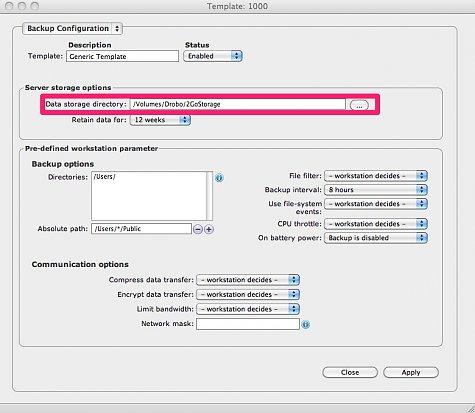Click the Close button
Image resolution: width=475 pixels, height=413 pixels.
pyautogui.click(x=350, y=373)
